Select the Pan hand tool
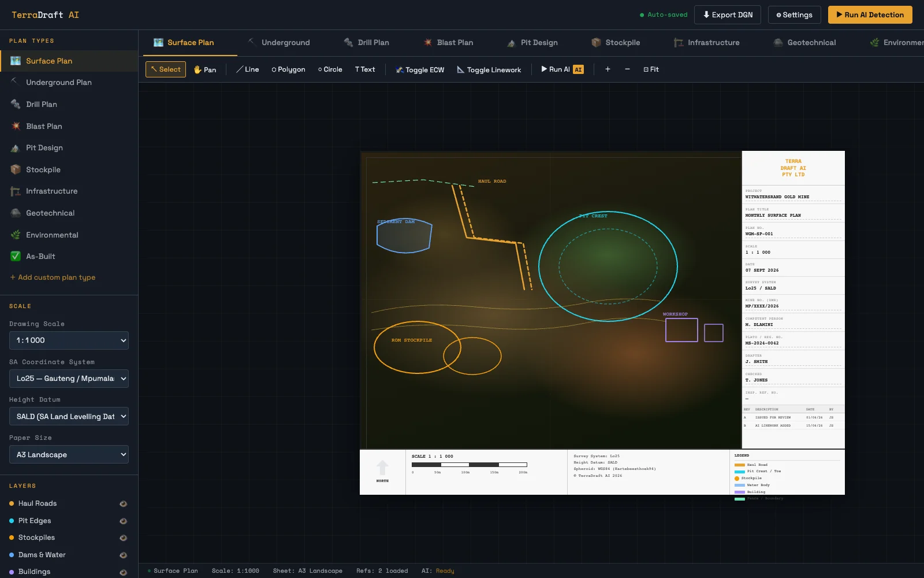 click(x=205, y=69)
